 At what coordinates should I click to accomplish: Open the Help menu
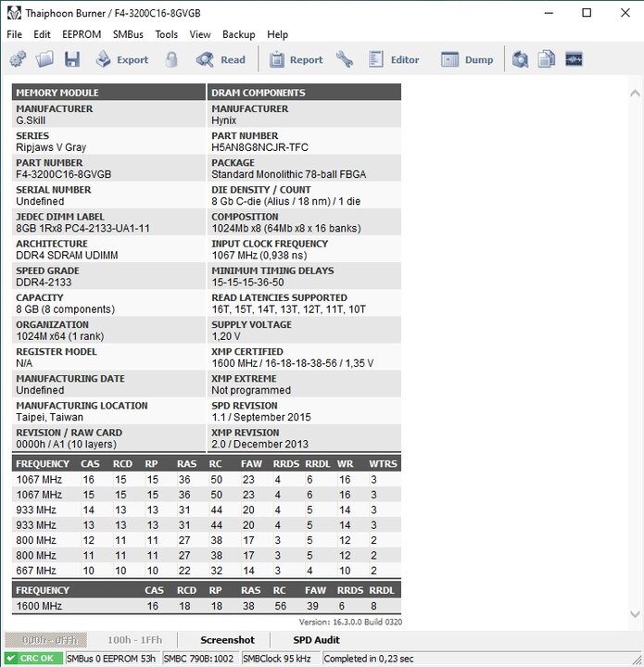point(277,34)
